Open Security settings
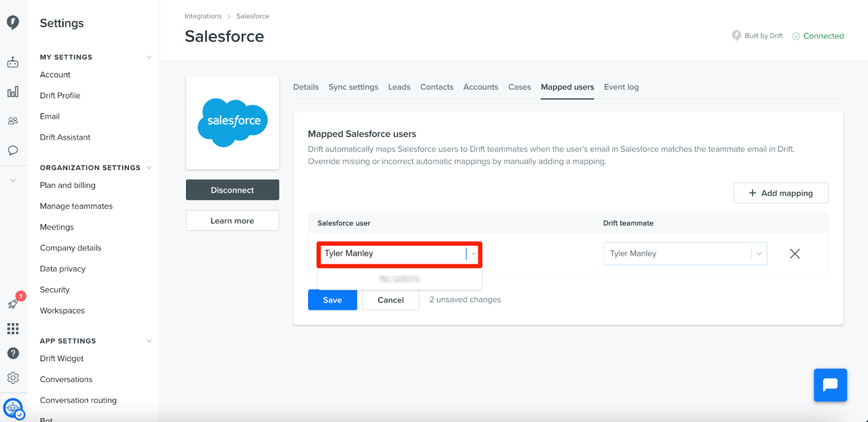 (55, 290)
